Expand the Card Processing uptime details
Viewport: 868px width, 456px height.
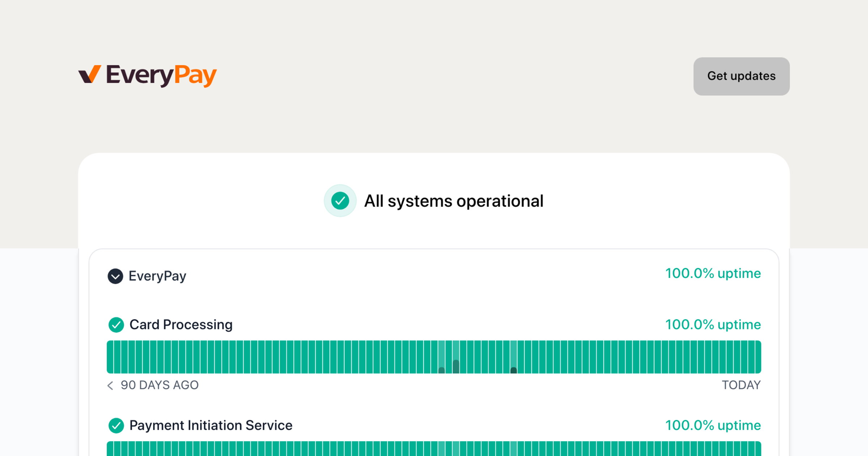pyautogui.click(x=181, y=325)
